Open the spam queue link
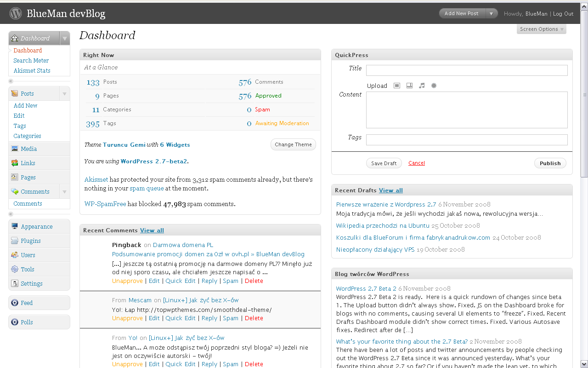 coord(147,188)
